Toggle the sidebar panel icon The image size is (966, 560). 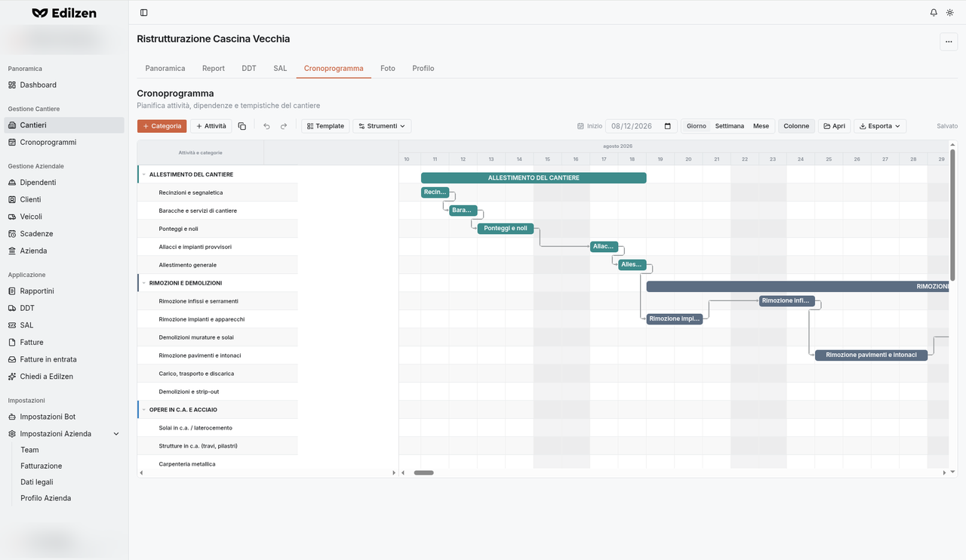tap(144, 13)
